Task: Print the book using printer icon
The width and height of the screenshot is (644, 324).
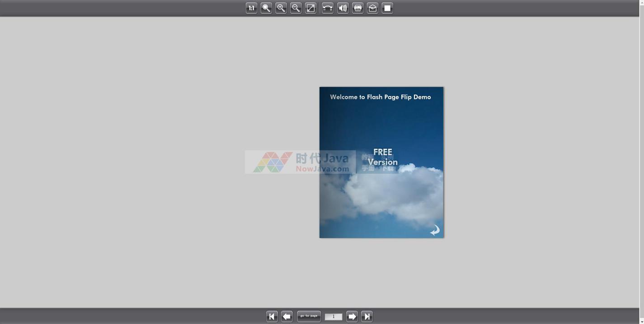Action: click(357, 8)
